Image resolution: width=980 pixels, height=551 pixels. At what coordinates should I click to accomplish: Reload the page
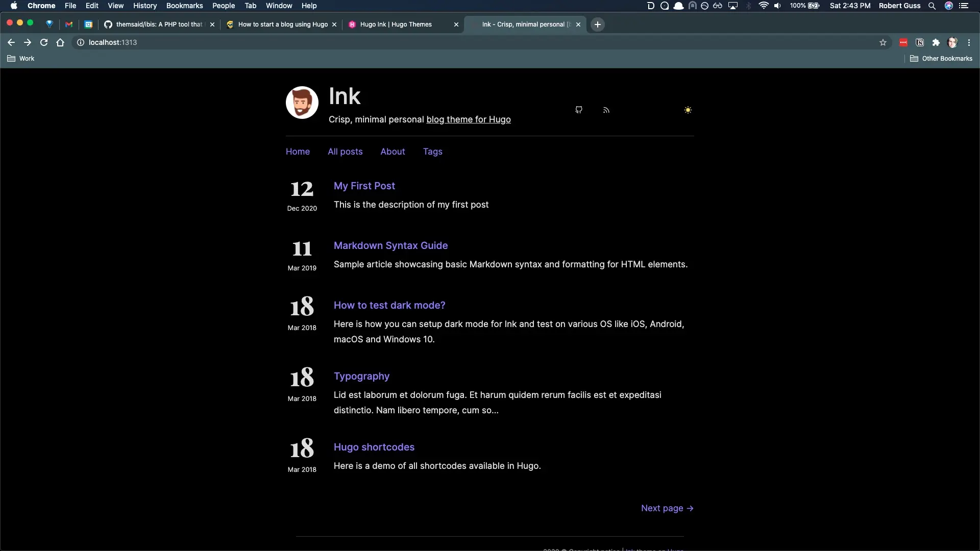tap(44, 42)
